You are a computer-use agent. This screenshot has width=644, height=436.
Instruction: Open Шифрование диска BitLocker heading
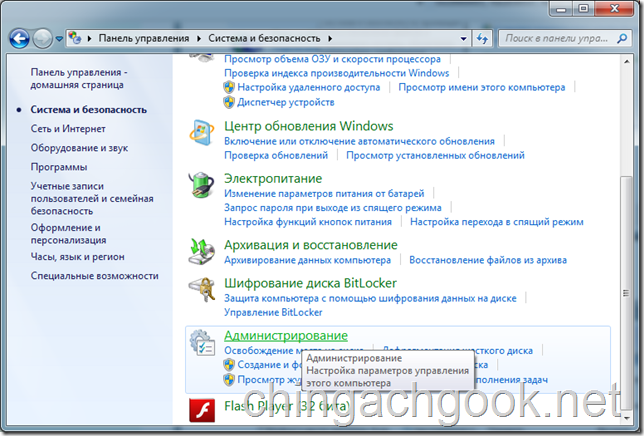coord(310,283)
